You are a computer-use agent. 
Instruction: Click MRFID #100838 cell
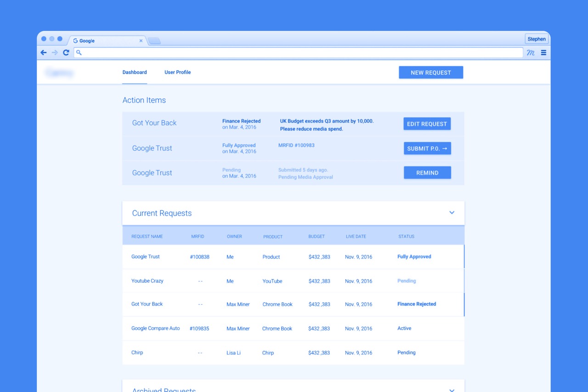tap(199, 257)
